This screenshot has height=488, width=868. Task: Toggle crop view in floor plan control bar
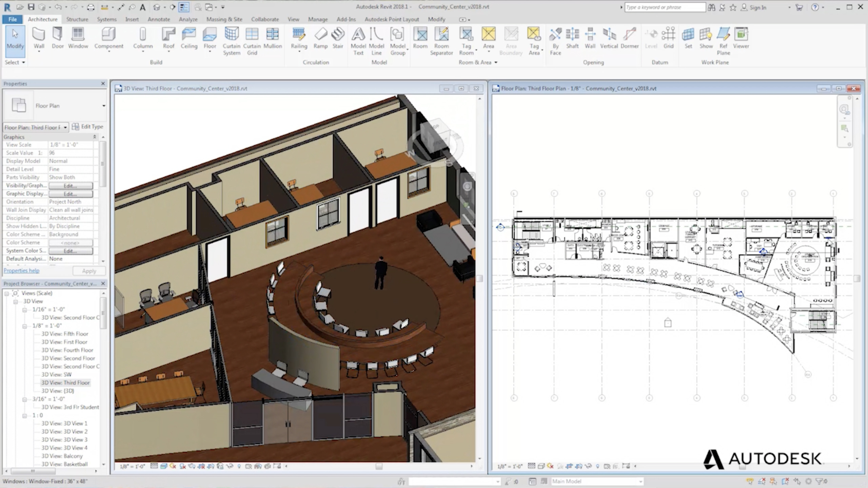point(569,466)
